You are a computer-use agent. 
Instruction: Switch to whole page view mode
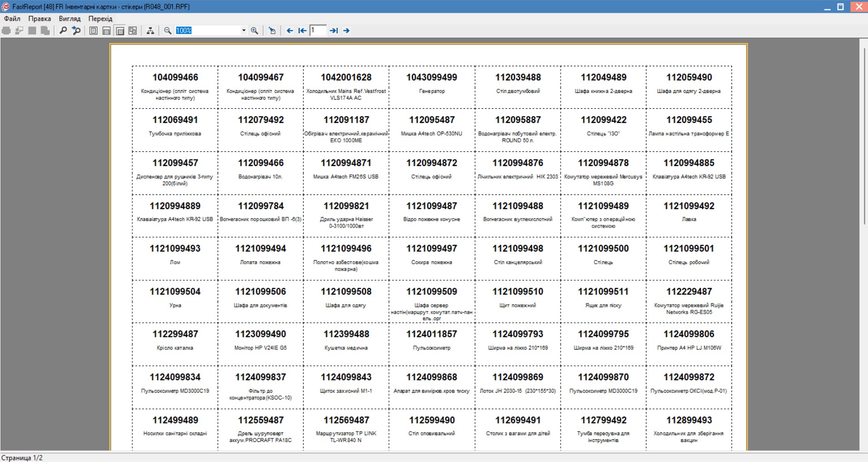[x=93, y=30]
